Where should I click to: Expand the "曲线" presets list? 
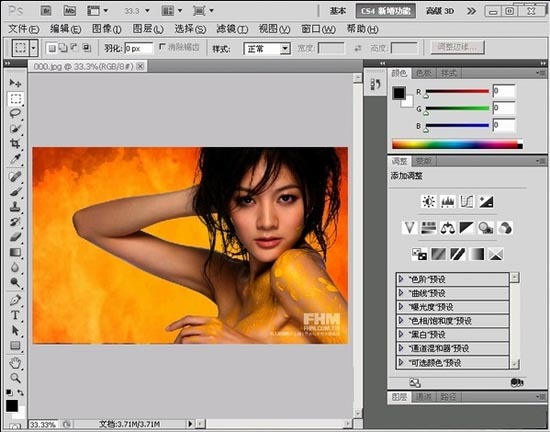pos(401,293)
